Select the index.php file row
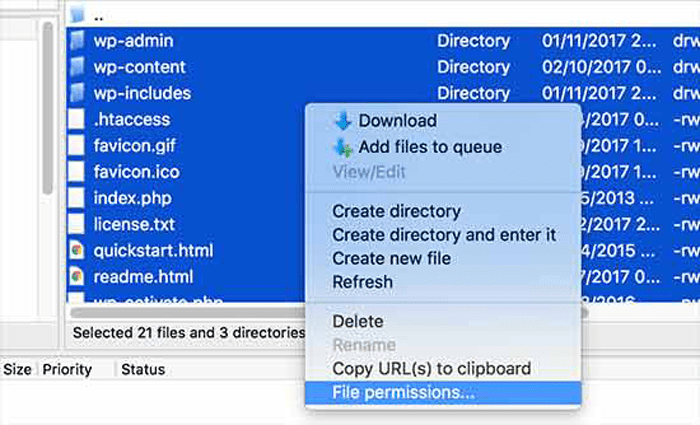 pos(132,197)
